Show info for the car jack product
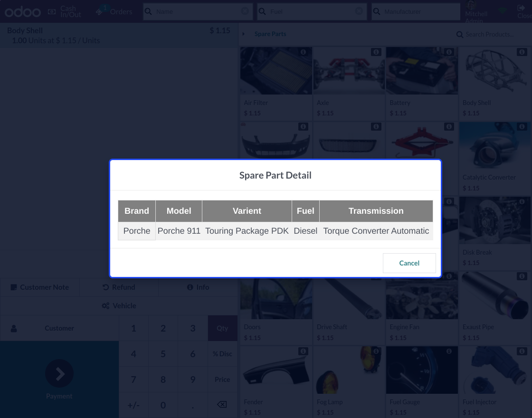Viewport: 532px width, 418px height. 449,126
